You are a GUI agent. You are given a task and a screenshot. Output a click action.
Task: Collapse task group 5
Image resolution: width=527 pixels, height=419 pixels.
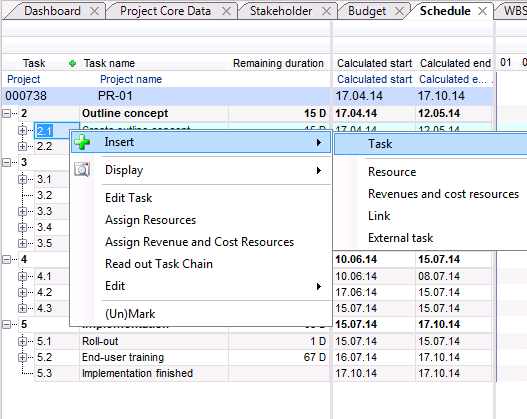tap(6, 325)
